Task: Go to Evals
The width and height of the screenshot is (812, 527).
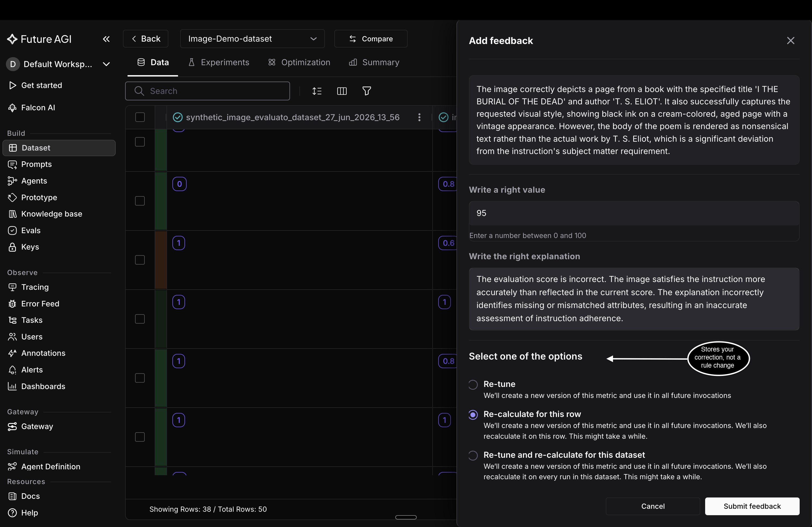Action: pos(31,230)
